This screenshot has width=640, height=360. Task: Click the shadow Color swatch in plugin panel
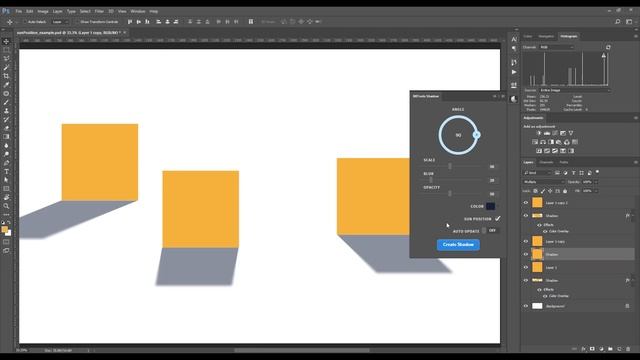pyautogui.click(x=491, y=207)
